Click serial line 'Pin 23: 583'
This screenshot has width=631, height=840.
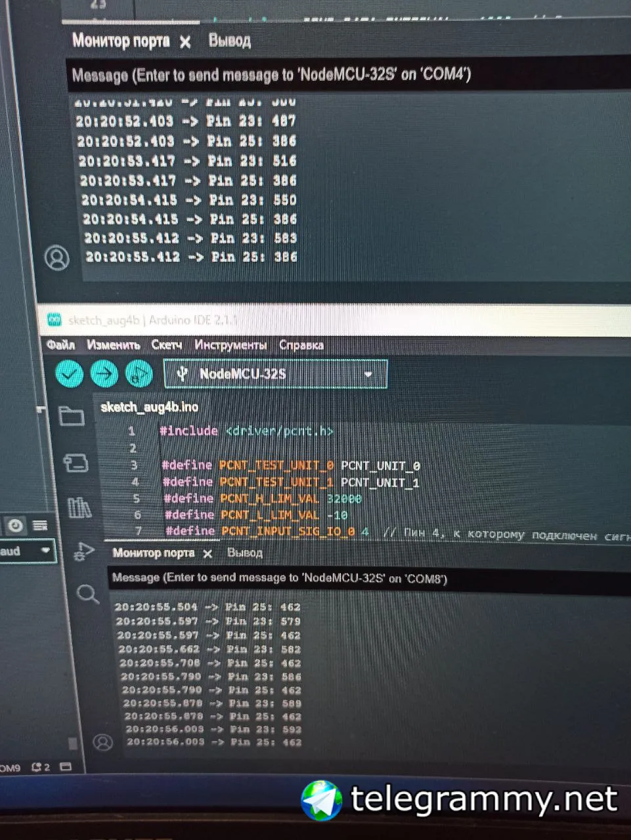(x=190, y=238)
